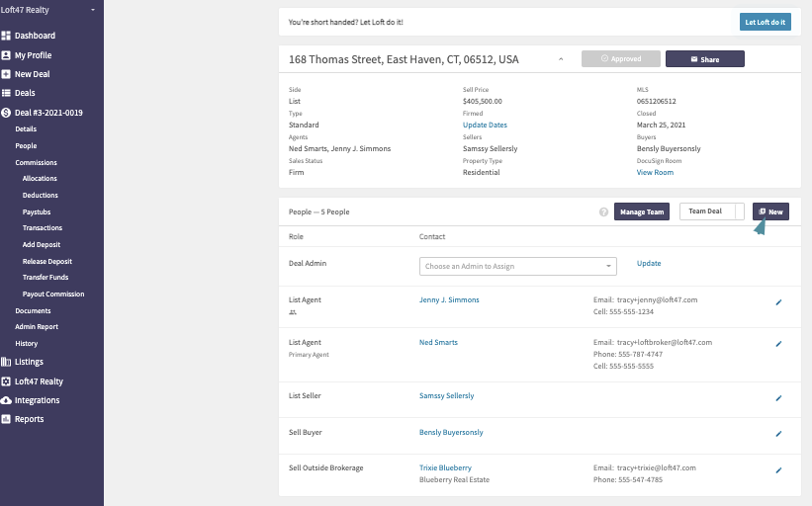Image resolution: width=812 pixels, height=506 pixels.
Task: Open the New Deal plus icon
Action: [x=6, y=74]
